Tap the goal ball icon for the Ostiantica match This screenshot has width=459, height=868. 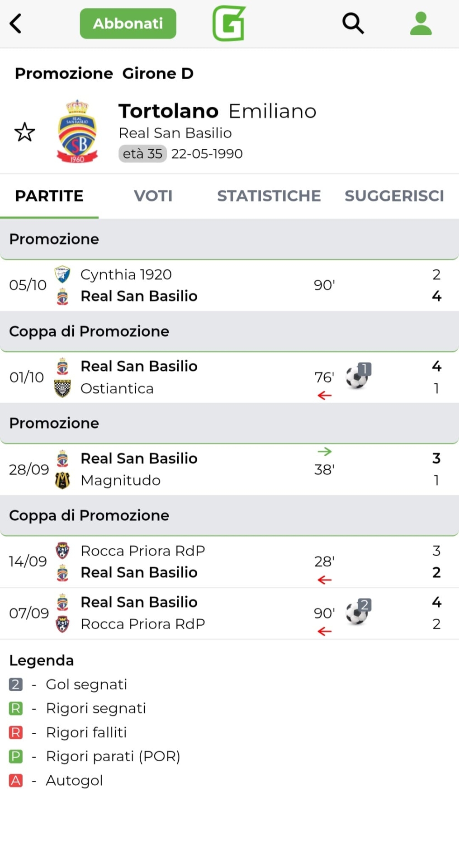coord(357,377)
